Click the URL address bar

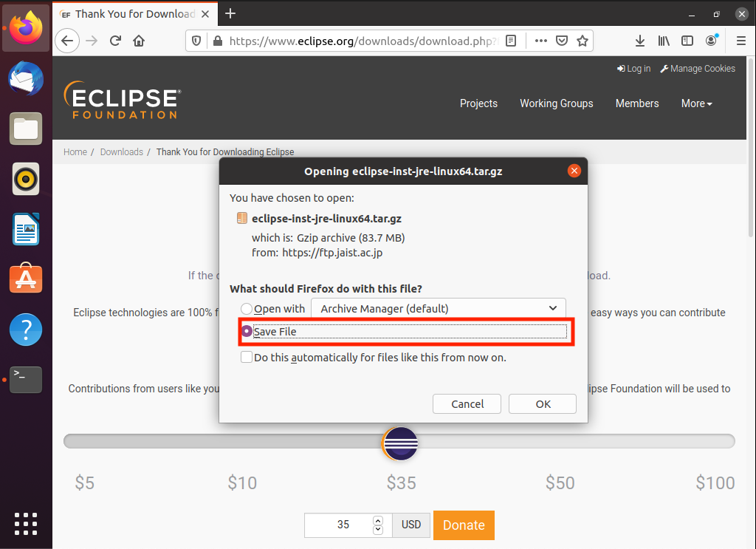coord(363,41)
